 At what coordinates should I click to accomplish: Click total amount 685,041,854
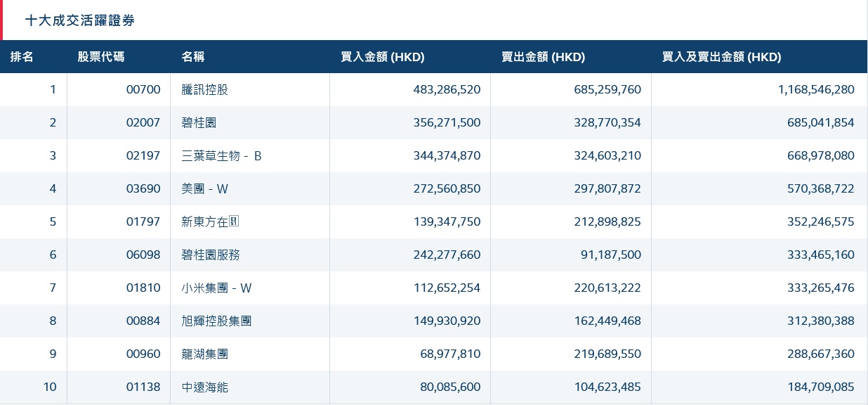click(x=821, y=123)
